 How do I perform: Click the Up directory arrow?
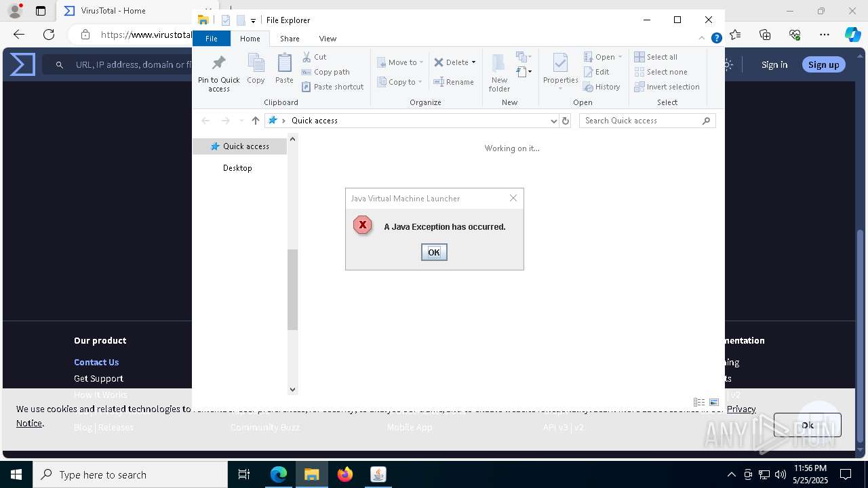point(255,121)
